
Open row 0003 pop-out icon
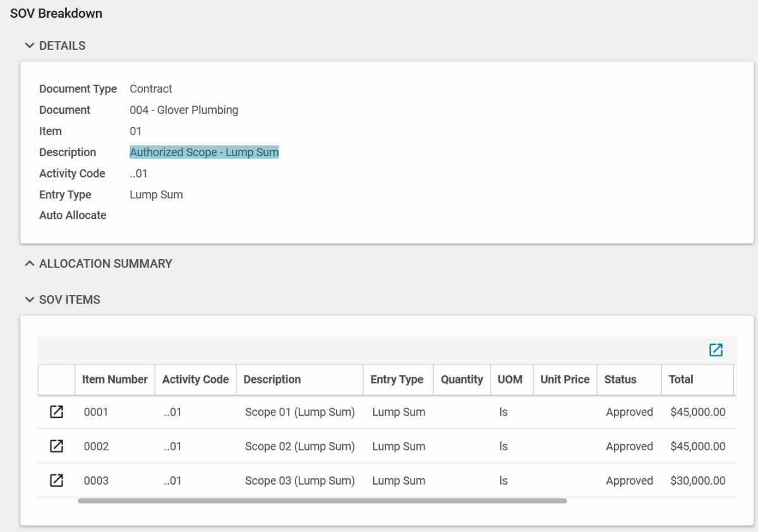[56, 480]
